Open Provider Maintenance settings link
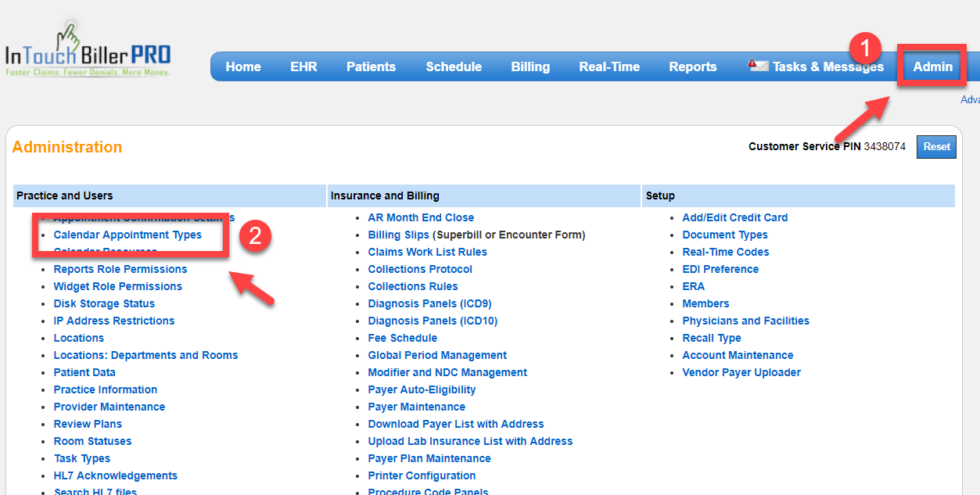Screen dimensions: 980x495 pyautogui.click(x=109, y=407)
